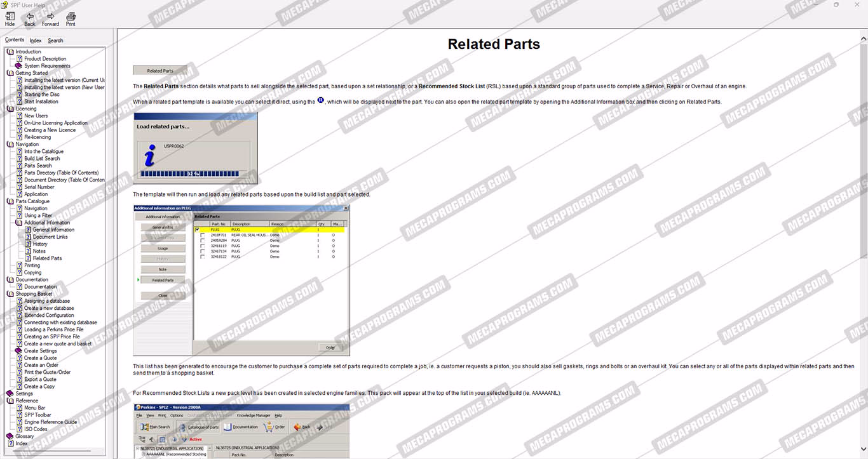Switch to the Index tab
The height and width of the screenshot is (459, 868).
[x=36, y=41]
